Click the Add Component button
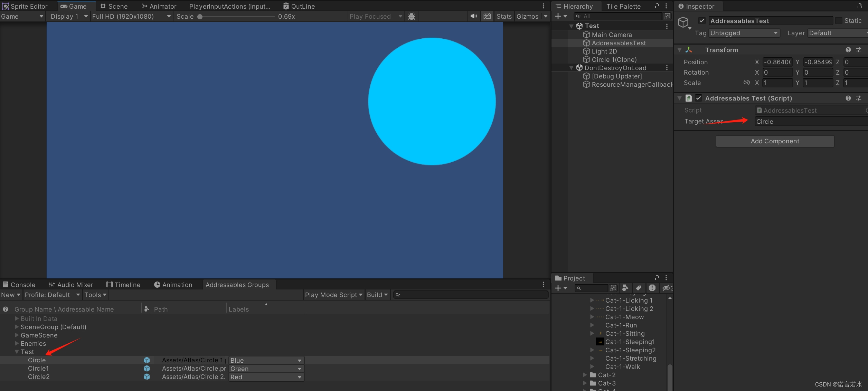868x391 pixels. [775, 141]
